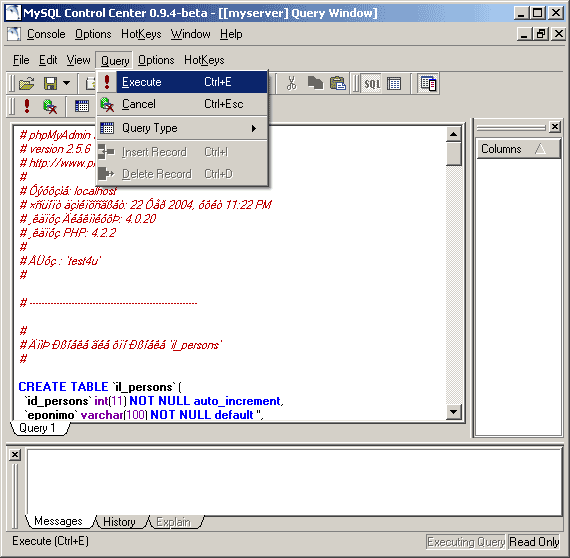The height and width of the screenshot is (558, 570).
Task: Click the Query Type grid toolbar icon
Action: tap(81, 106)
